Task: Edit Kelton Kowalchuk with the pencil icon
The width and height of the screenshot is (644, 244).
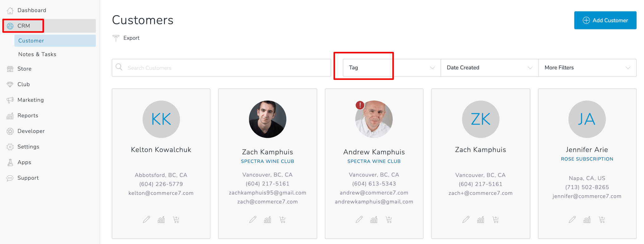Action: tap(146, 220)
